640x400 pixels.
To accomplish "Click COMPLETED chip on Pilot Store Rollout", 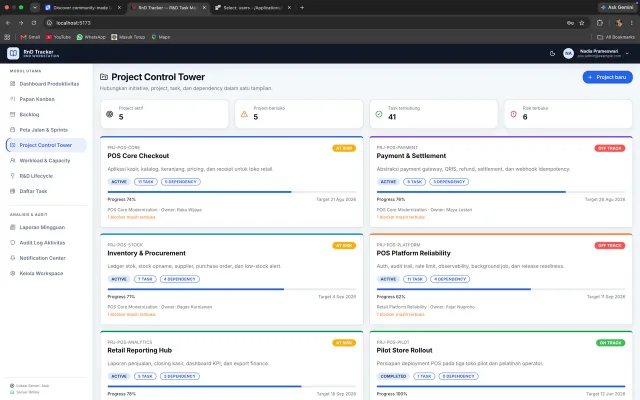I will point(393,376).
